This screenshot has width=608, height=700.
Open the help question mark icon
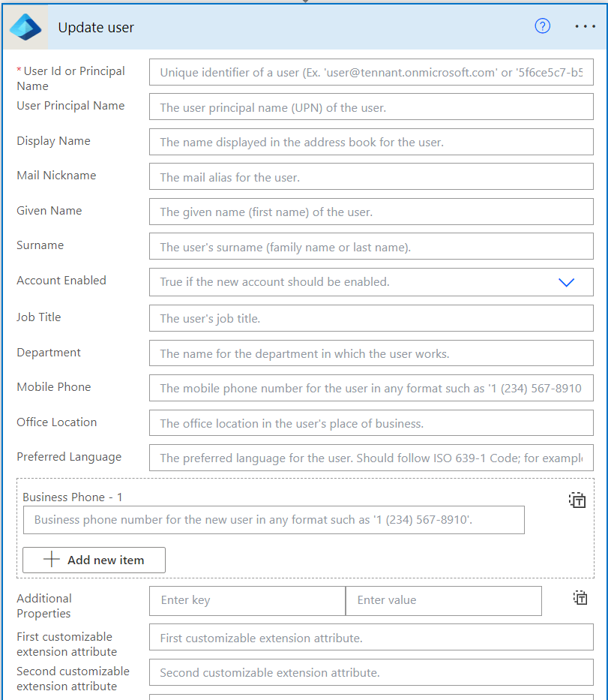(x=542, y=26)
